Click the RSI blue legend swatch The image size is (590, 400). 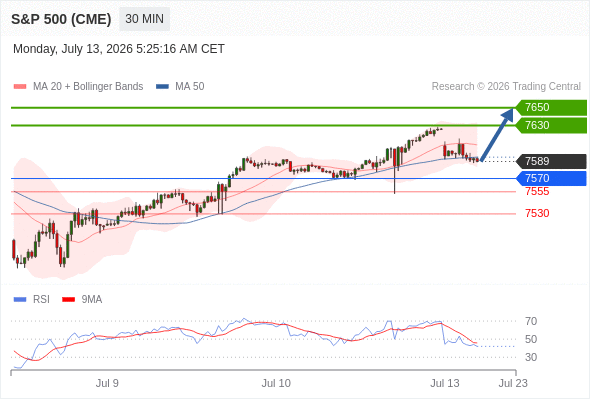pos(20,300)
